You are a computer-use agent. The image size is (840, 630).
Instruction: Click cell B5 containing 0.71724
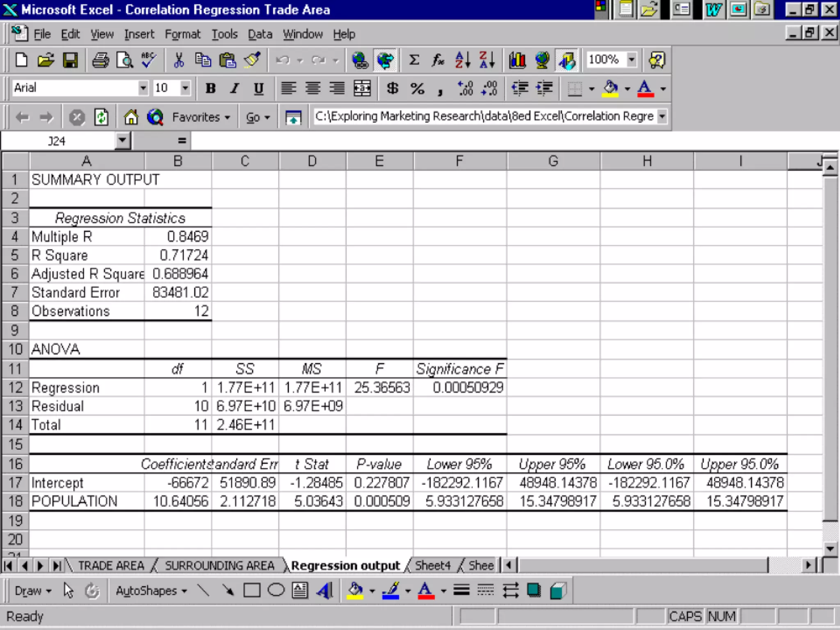pos(178,255)
